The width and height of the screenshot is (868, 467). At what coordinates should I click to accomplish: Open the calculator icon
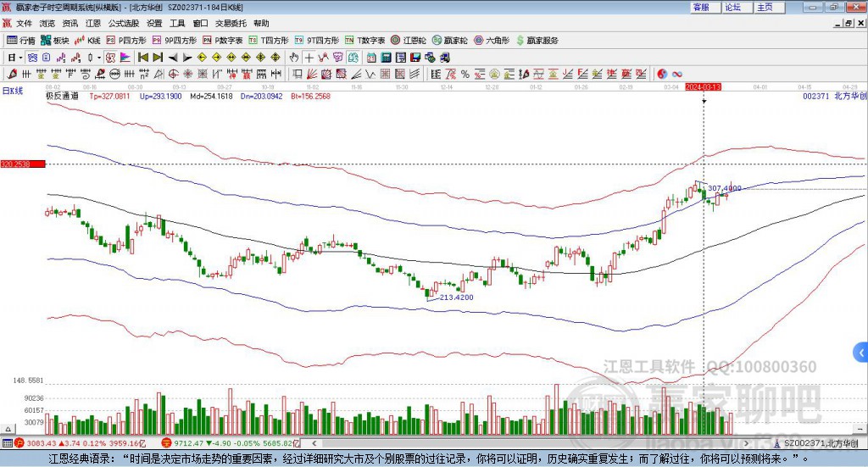click(x=387, y=58)
